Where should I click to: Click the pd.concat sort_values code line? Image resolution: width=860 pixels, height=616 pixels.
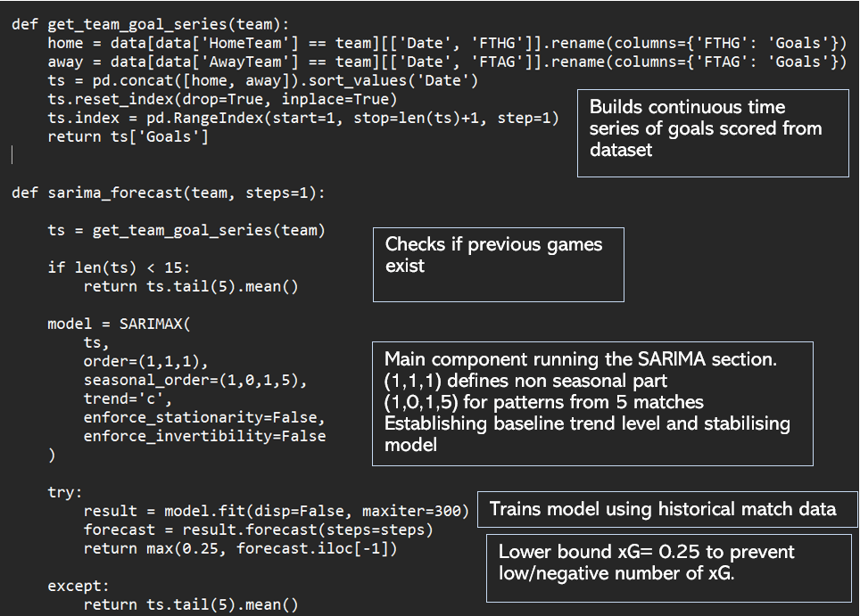263,80
